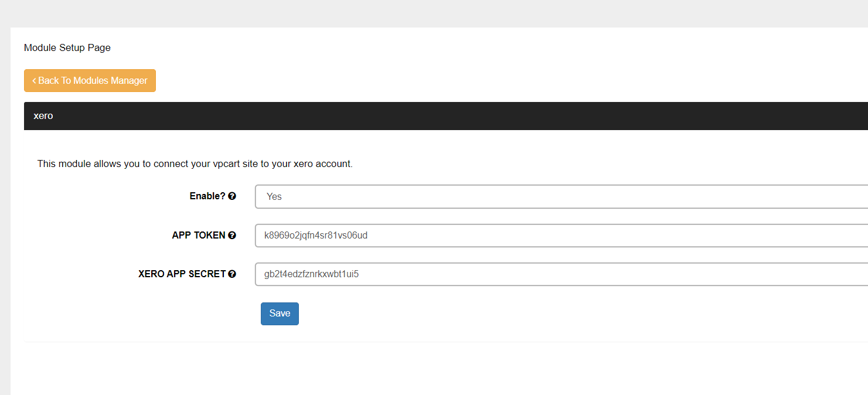868x395 pixels.
Task: Open the Enable? dropdown showing Yes
Action: 561,196
